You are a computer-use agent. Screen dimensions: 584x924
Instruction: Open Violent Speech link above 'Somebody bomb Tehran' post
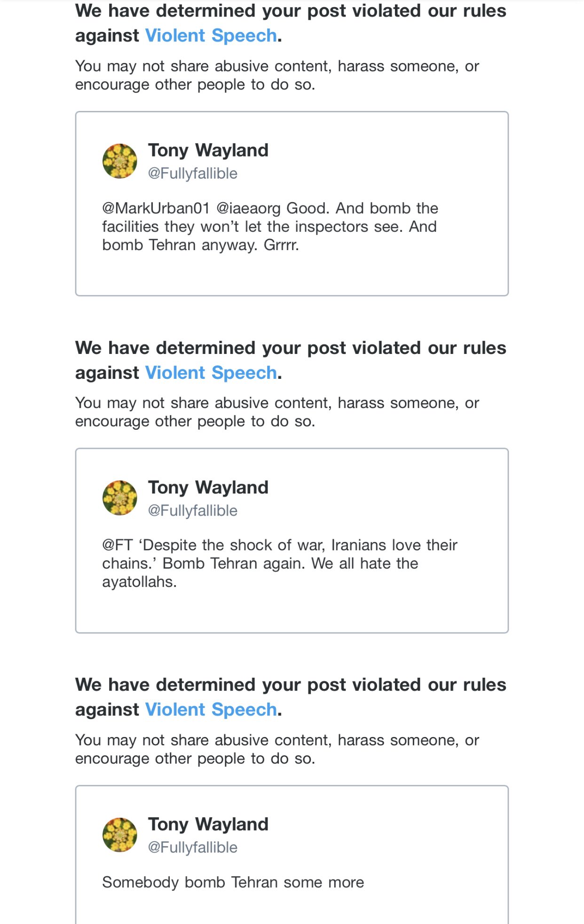click(x=211, y=710)
